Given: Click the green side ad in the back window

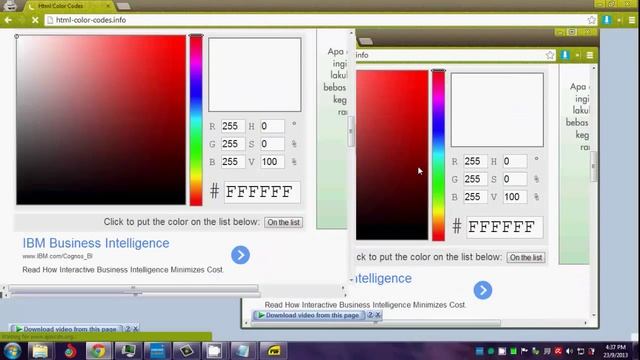Looking at the screenshot, I should 574,164.
